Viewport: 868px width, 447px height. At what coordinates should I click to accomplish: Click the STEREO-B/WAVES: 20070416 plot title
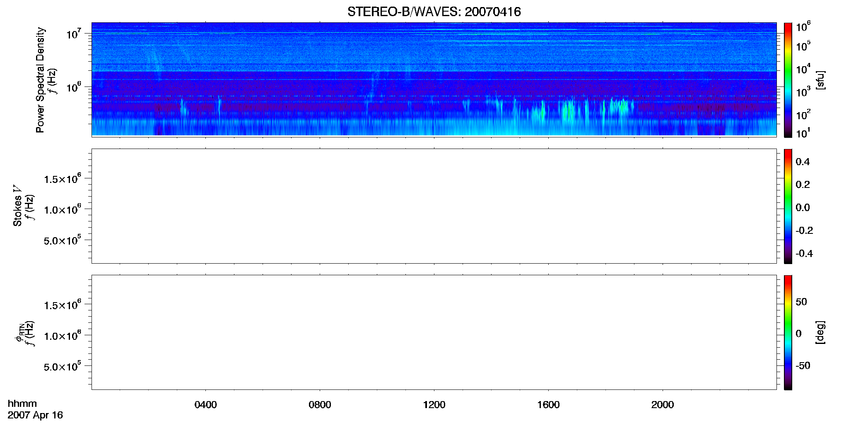tap(434, 12)
